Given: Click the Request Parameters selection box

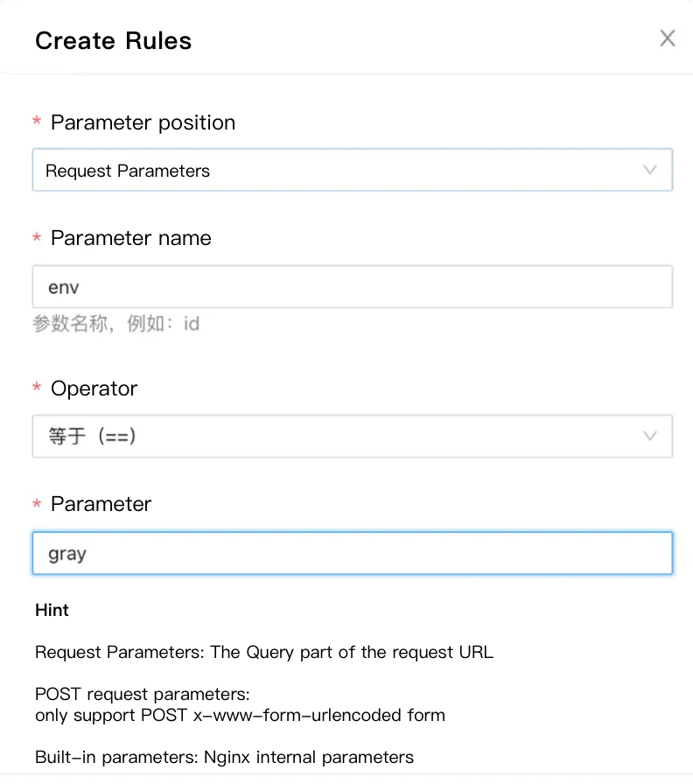Looking at the screenshot, I should [x=352, y=170].
